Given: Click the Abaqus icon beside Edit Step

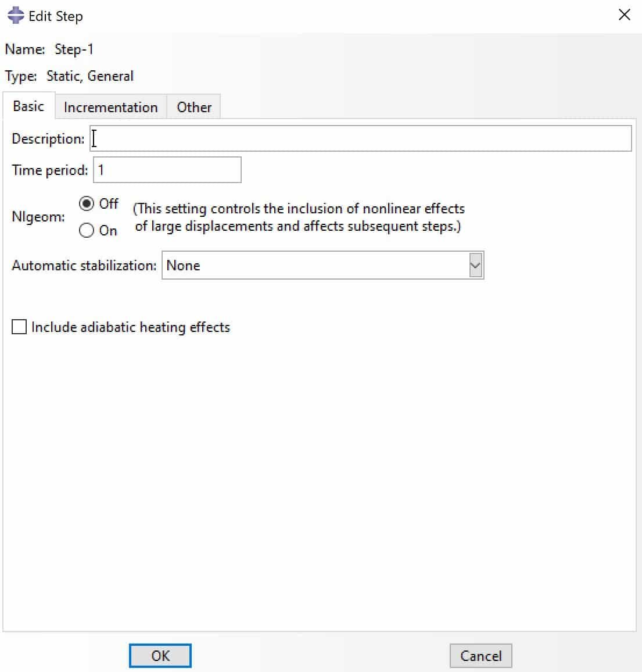Looking at the screenshot, I should pyautogui.click(x=16, y=16).
